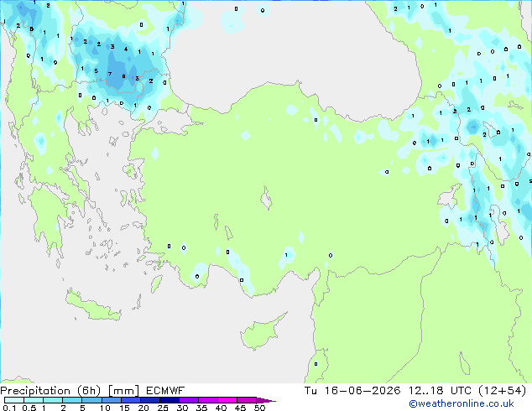This screenshot has width=532, height=411.
Task: Click the '0.5' legend scale label
Action: pyautogui.click(x=29, y=408)
